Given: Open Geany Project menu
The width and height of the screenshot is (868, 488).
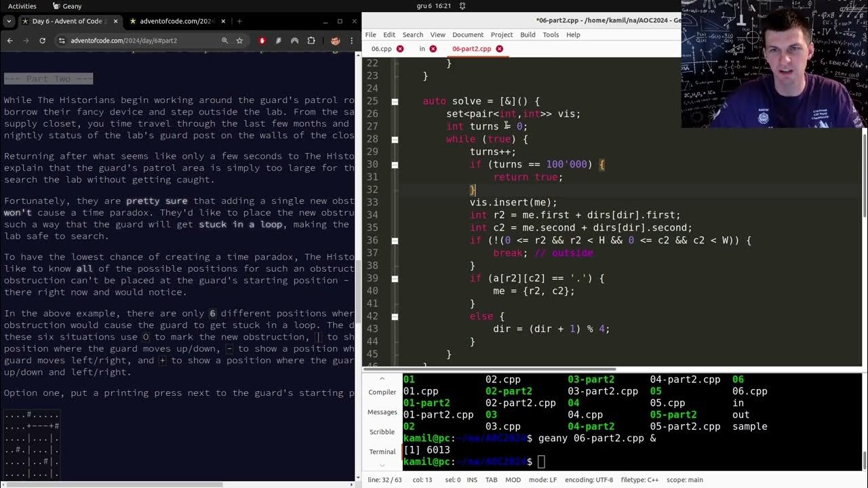Looking at the screenshot, I should pos(502,35).
